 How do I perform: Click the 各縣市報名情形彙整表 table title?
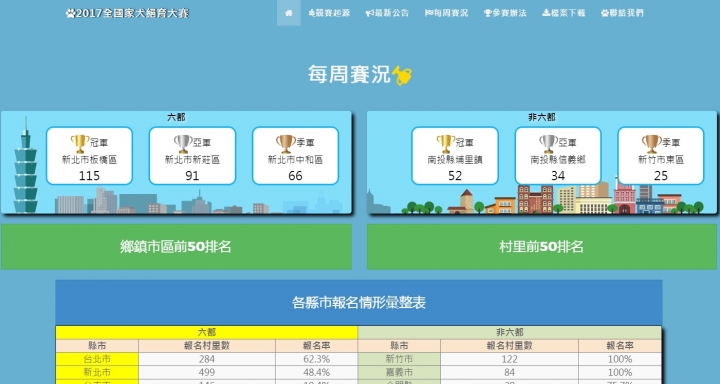point(359,303)
